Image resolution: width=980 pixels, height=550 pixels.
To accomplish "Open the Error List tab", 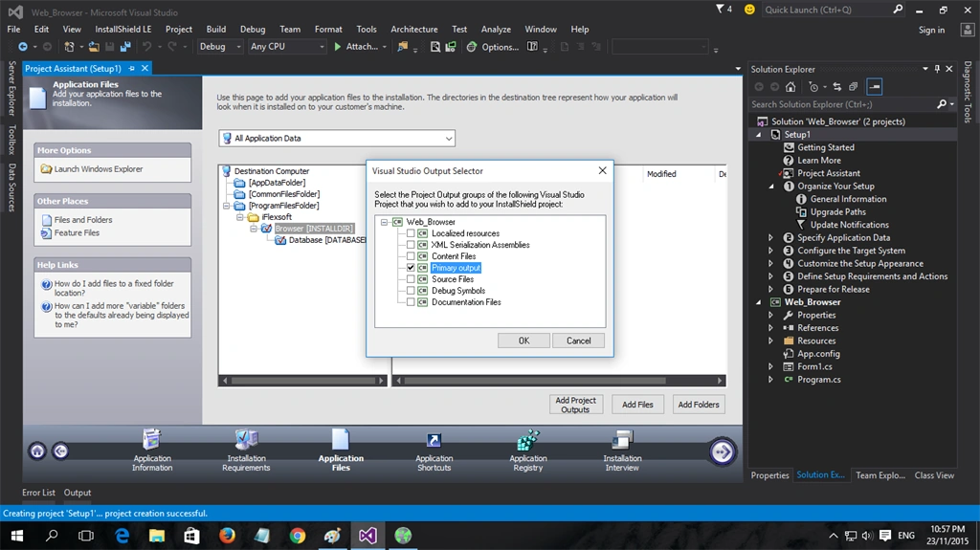I will pyautogui.click(x=38, y=493).
